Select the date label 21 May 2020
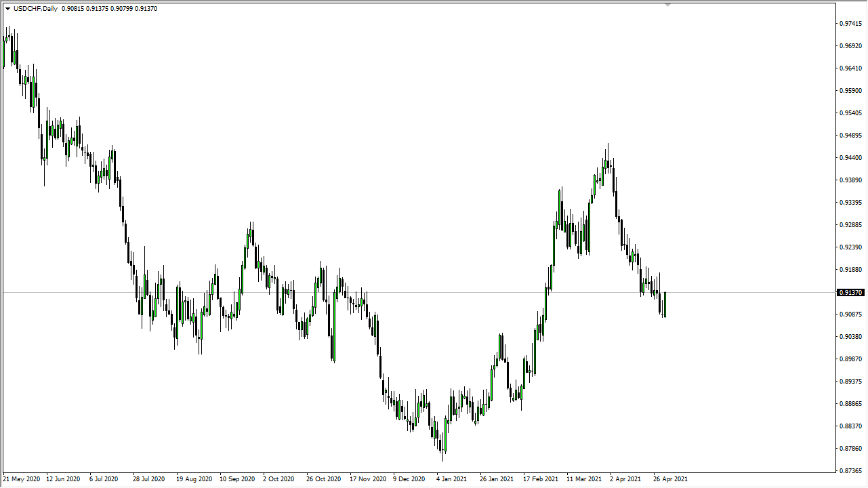The height and width of the screenshot is (488, 868). click(x=22, y=479)
